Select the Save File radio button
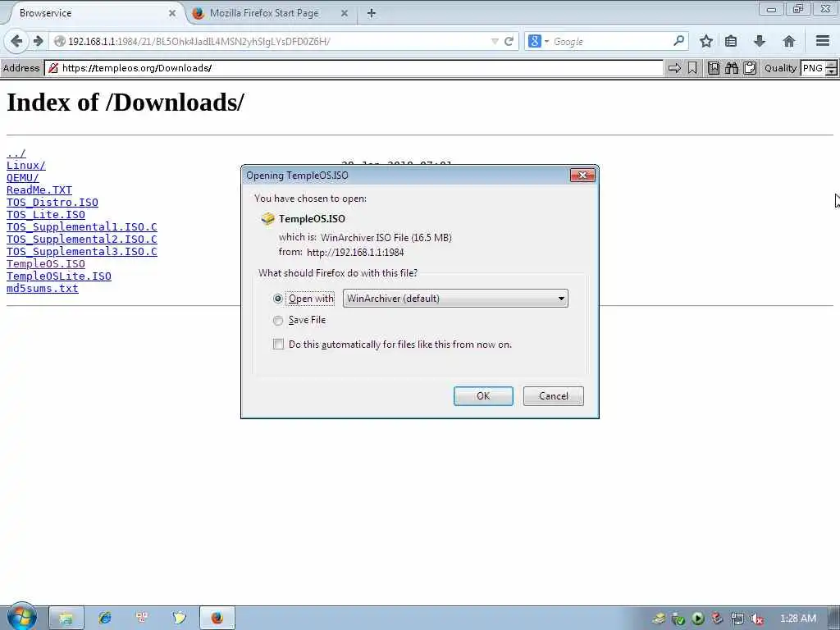Image resolution: width=840 pixels, height=630 pixels. 277,321
